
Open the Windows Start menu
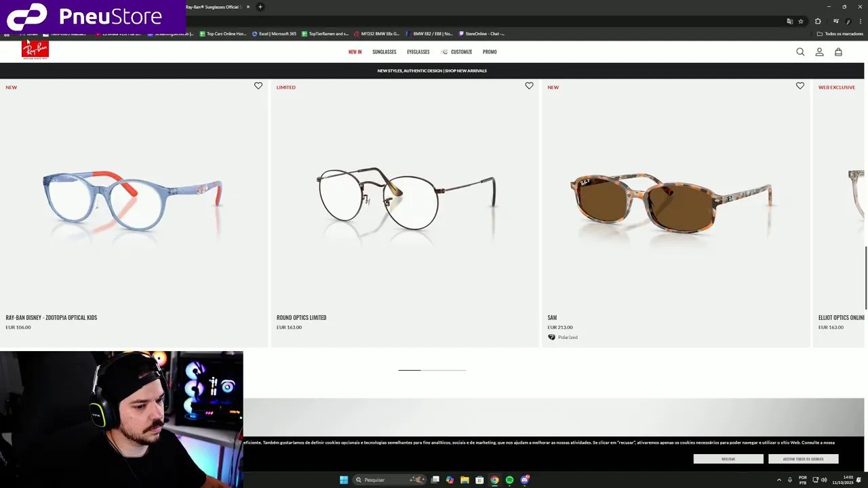[x=344, y=480]
